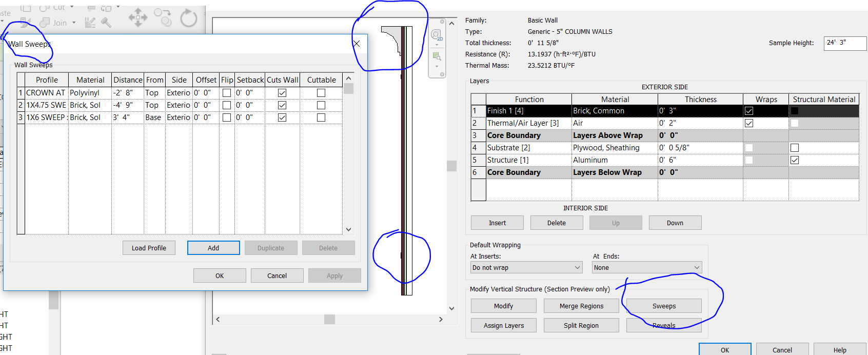868x355 pixels.
Task: Select 1X6 SWEEP profile cell
Action: pos(47,117)
